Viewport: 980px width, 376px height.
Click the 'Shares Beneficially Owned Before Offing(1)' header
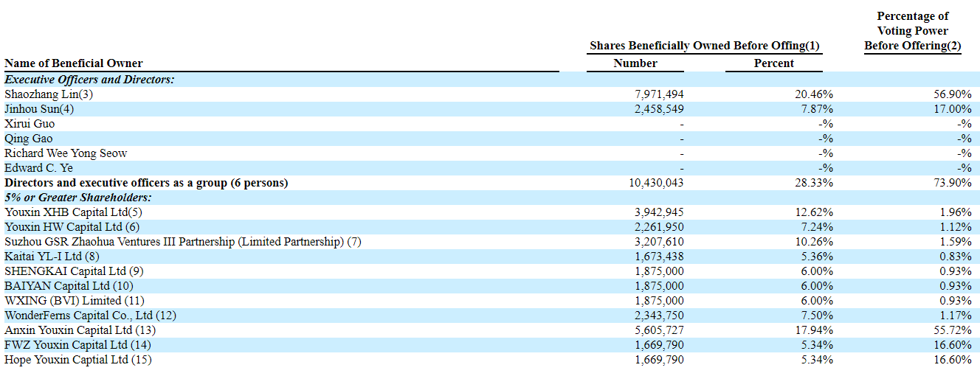tap(704, 46)
